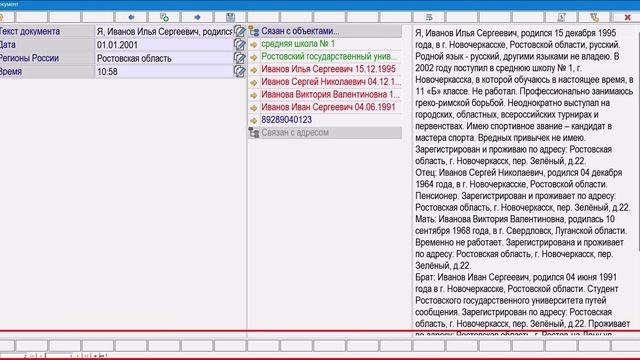This screenshot has height=360, width=640.
Task: Edit the Текст документа field via pencil icon
Action: click(x=240, y=31)
